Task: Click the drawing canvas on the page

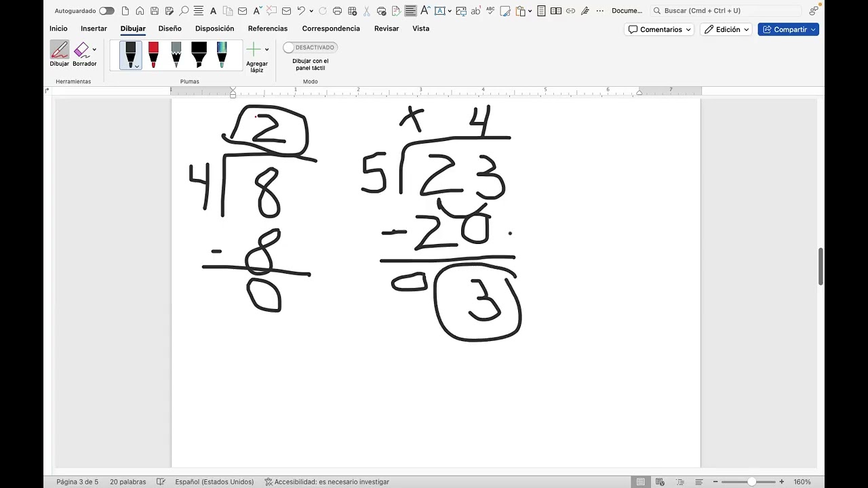Action: (435, 283)
